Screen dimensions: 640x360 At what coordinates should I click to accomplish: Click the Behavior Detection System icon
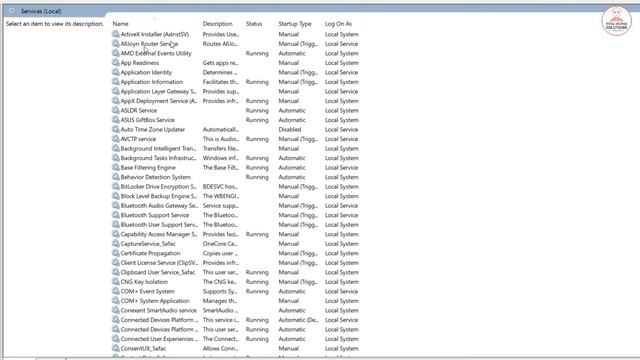116,177
